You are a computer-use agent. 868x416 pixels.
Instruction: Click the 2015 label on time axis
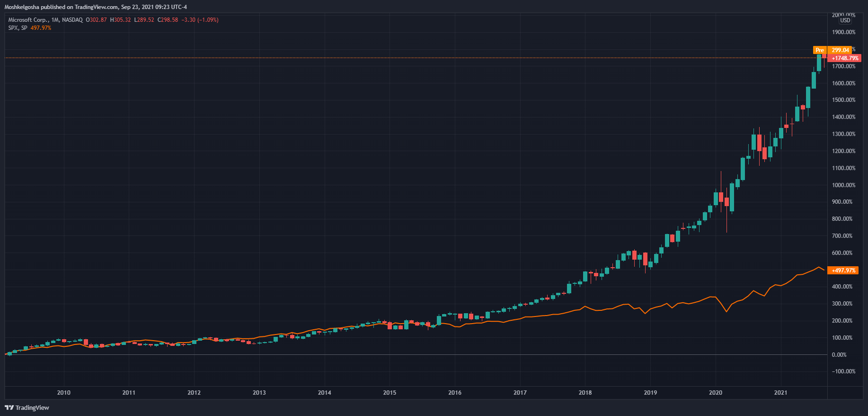click(x=390, y=393)
